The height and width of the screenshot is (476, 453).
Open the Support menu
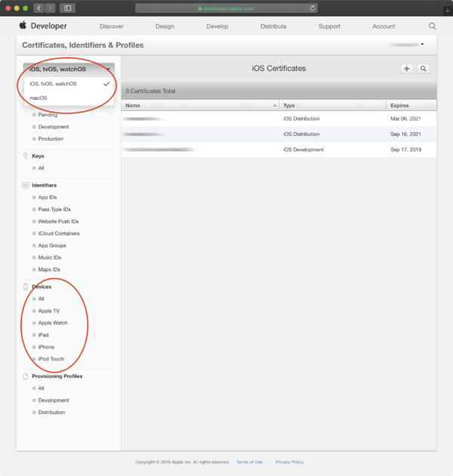[329, 26]
